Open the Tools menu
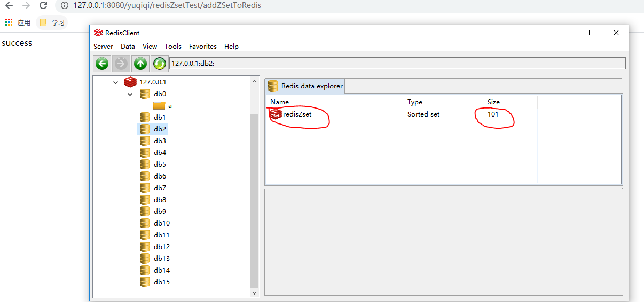The width and height of the screenshot is (644, 302). tap(173, 47)
